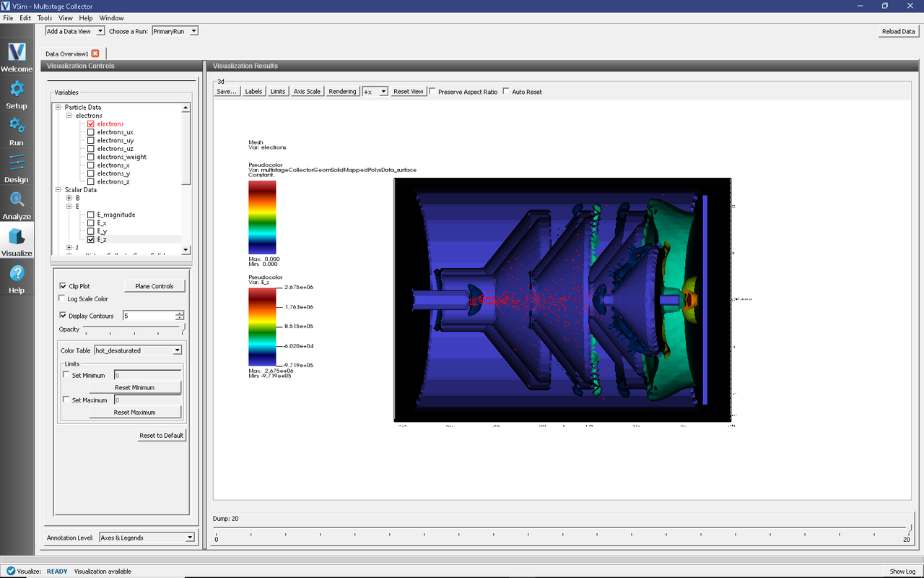Viewport: 924px width, 578px height.
Task: Disable the Clip Plot checkbox
Action: 63,286
